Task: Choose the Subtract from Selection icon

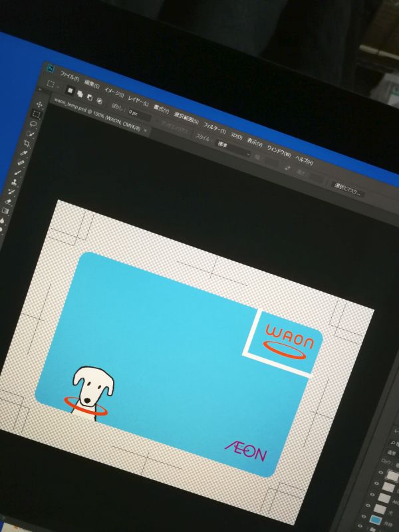Action: tap(90, 97)
